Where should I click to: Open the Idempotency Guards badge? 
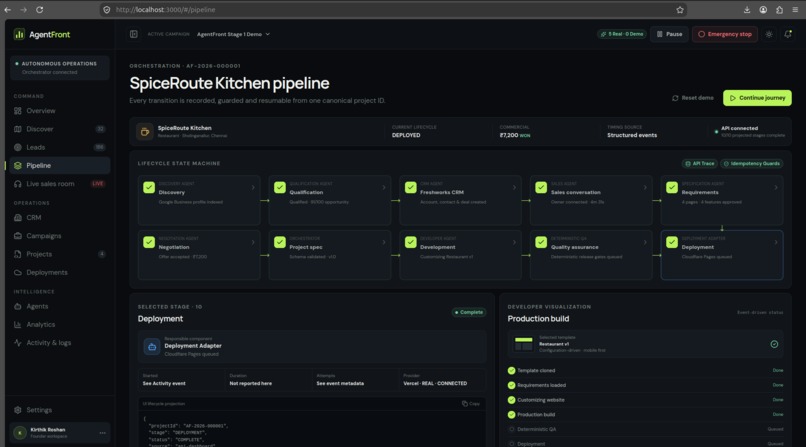(752, 163)
